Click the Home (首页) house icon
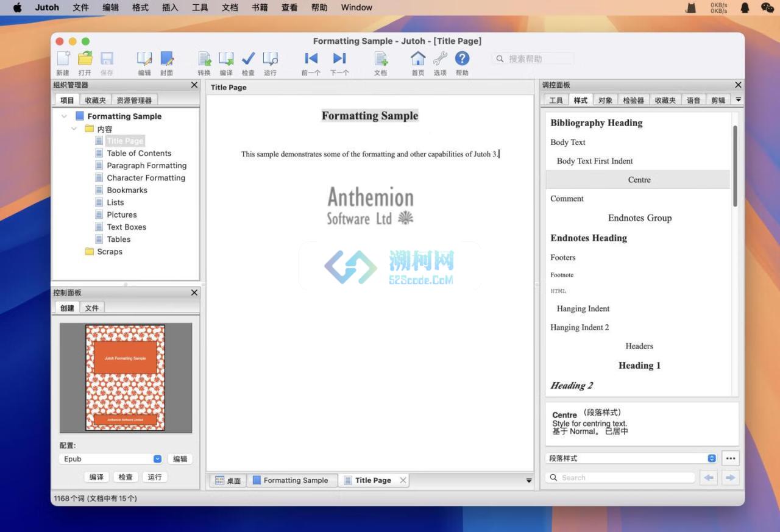This screenshot has height=532, width=780. point(418,59)
